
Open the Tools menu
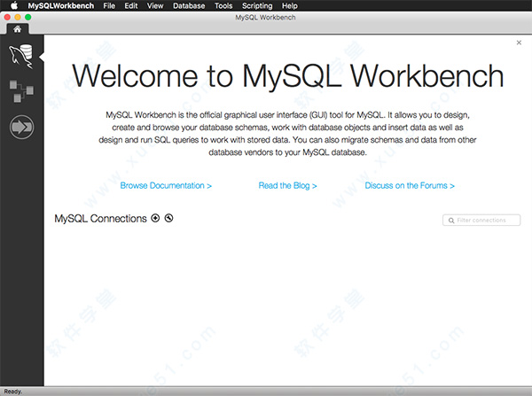(223, 6)
